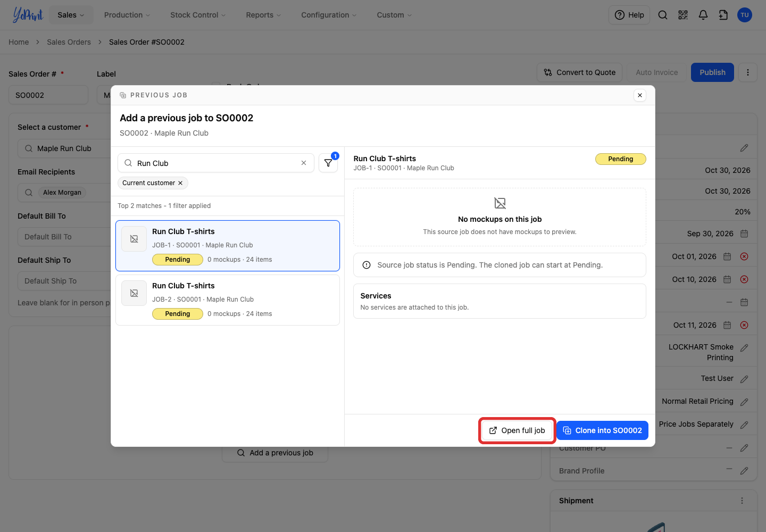Viewport: 766px width, 532px height.
Task: Edit Brand Profile with pencil icon
Action: [744, 471]
